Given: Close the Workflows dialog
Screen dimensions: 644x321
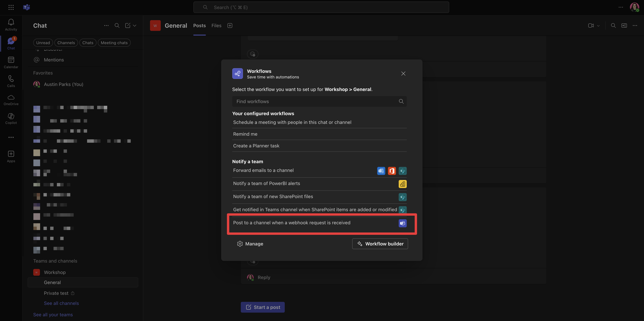Looking at the screenshot, I should 403,74.
